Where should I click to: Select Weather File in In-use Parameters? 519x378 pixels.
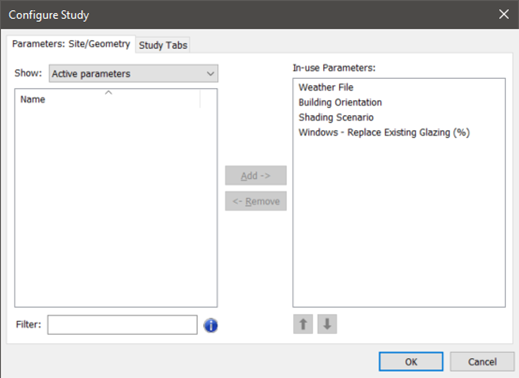click(x=326, y=87)
